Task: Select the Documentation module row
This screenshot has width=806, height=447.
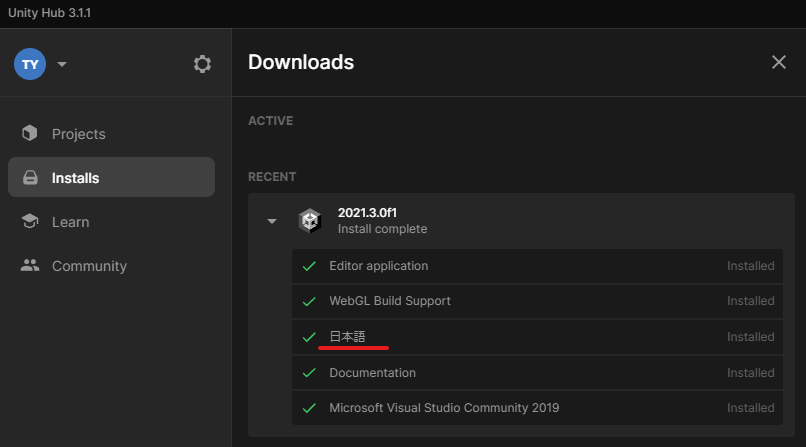Action: [x=372, y=373]
